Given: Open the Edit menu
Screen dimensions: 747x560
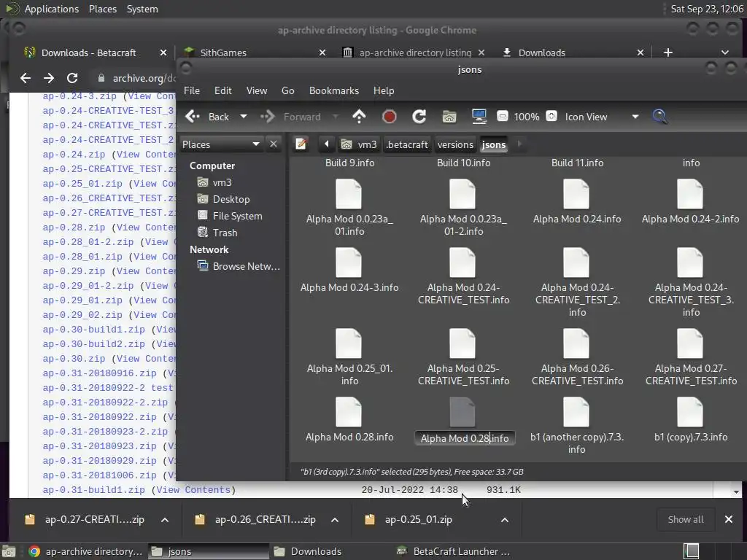Looking at the screenshot, I should tap(222, 90).
